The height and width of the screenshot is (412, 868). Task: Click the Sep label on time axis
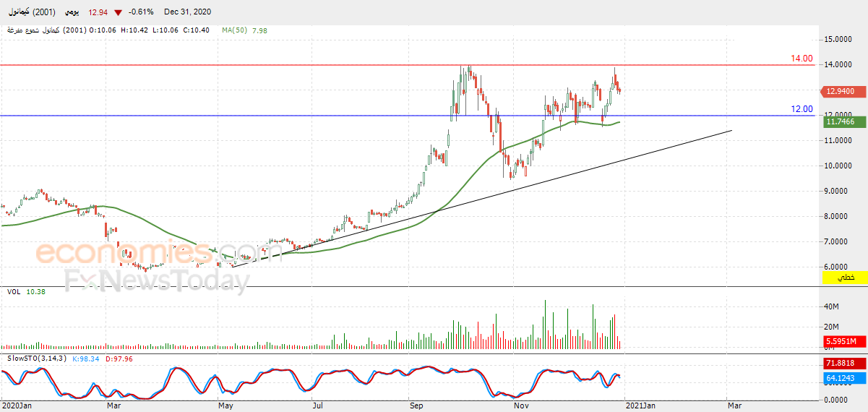pyautogui.click(x=416, y=406)
